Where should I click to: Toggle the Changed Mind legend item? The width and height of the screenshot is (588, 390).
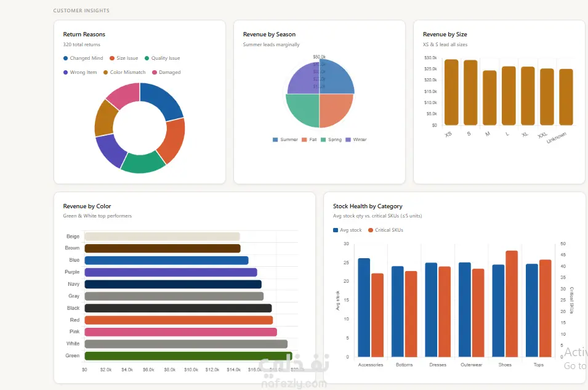point(83,58)
